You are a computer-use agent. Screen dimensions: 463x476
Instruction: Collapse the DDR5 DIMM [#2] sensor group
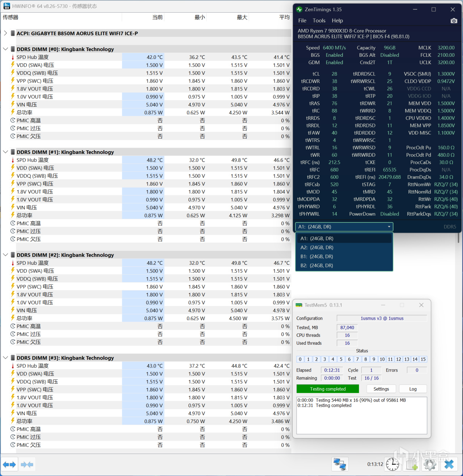(5, 255)
